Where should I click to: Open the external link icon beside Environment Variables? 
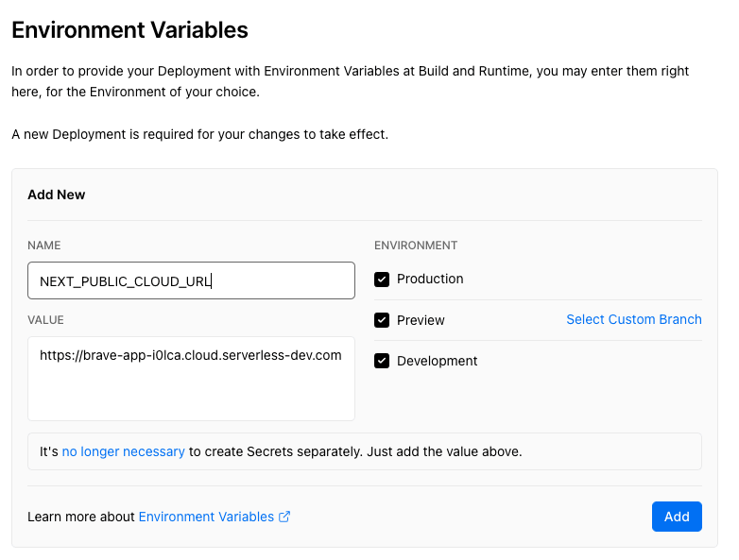pos(284,517)
